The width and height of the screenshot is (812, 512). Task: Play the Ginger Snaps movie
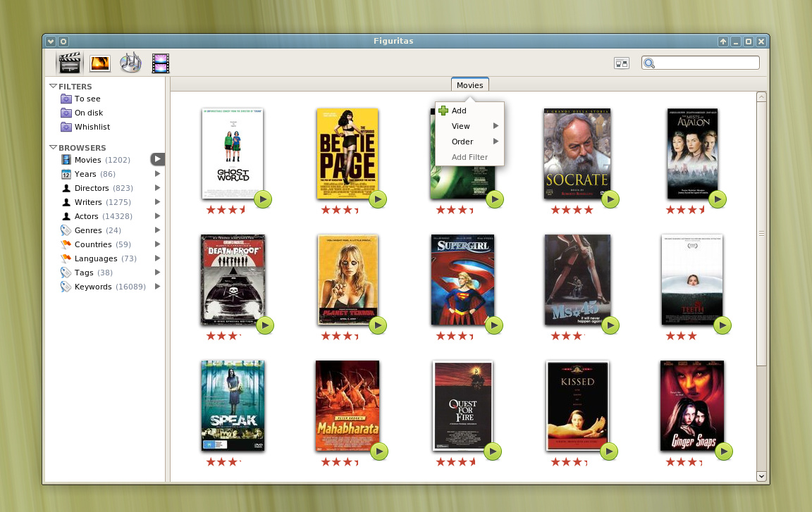click(723, 451)
